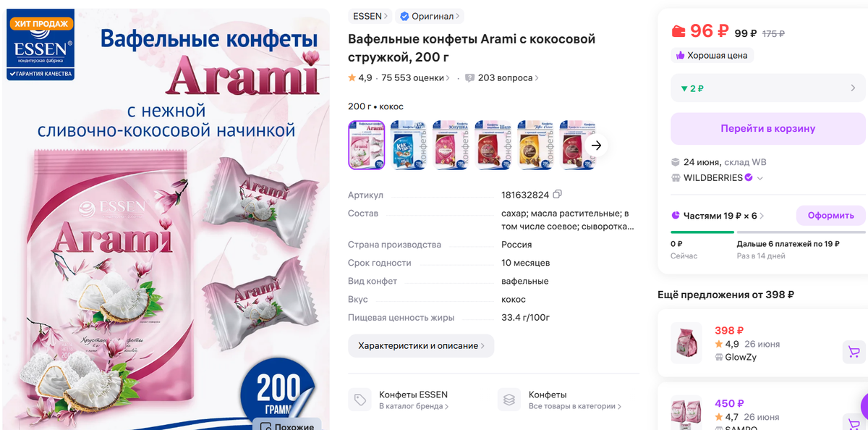Open the Конфеты ESSEN brand catalog link

413,400
